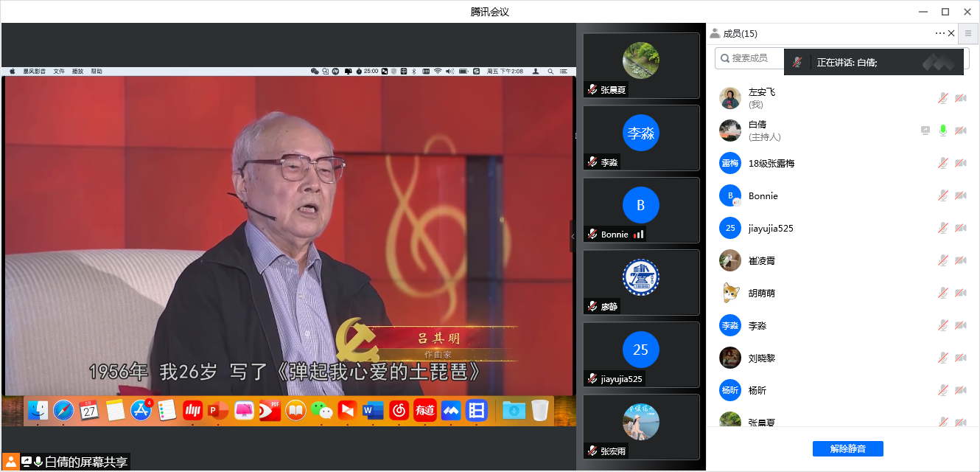The width and height of the screenshot is (980, 472).
Task: Toggle Bonnie's muted microphone in member list
Action: tap(942, 195)
